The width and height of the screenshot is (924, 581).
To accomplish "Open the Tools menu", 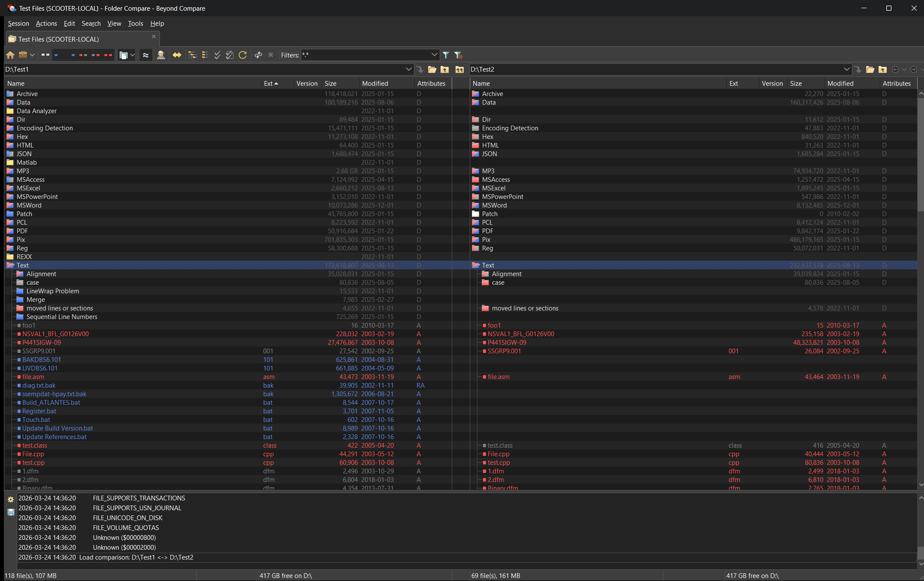I will click(x=135, y=24).
